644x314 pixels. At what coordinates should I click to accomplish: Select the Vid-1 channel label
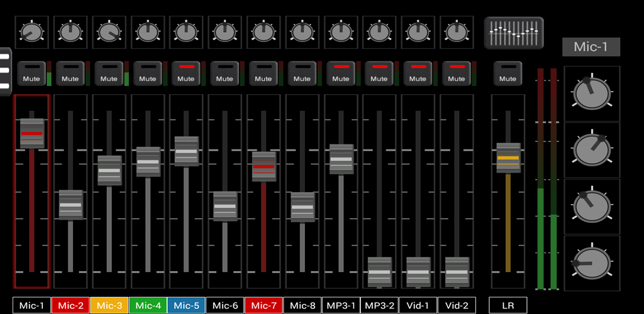[x=418, y=305]
